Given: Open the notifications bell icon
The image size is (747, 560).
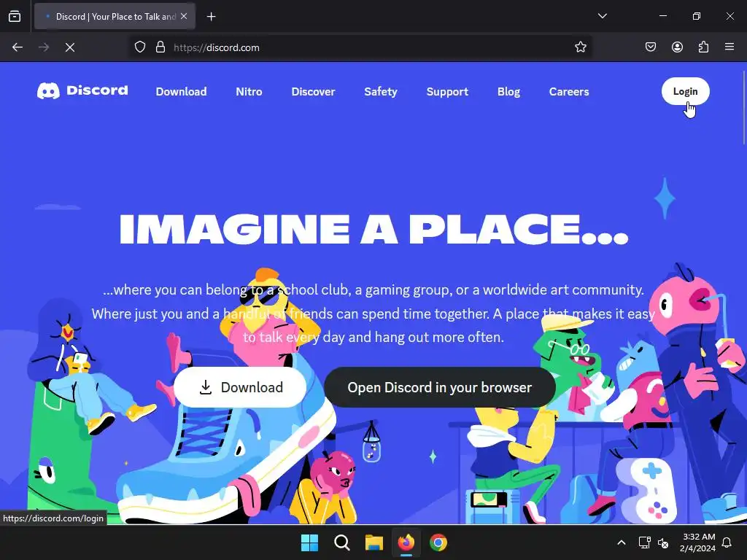Looking at the screenshot, I should point(727,542).
